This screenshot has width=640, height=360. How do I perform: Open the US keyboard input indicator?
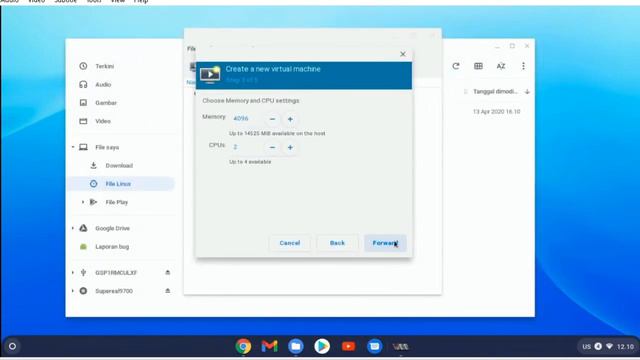(587, 347)
